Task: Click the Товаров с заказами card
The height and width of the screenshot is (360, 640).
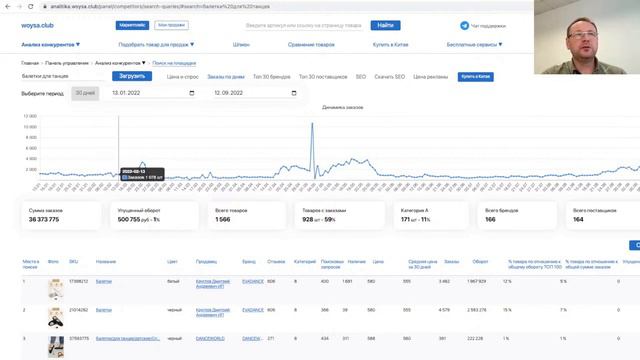Action: (340, 215)
